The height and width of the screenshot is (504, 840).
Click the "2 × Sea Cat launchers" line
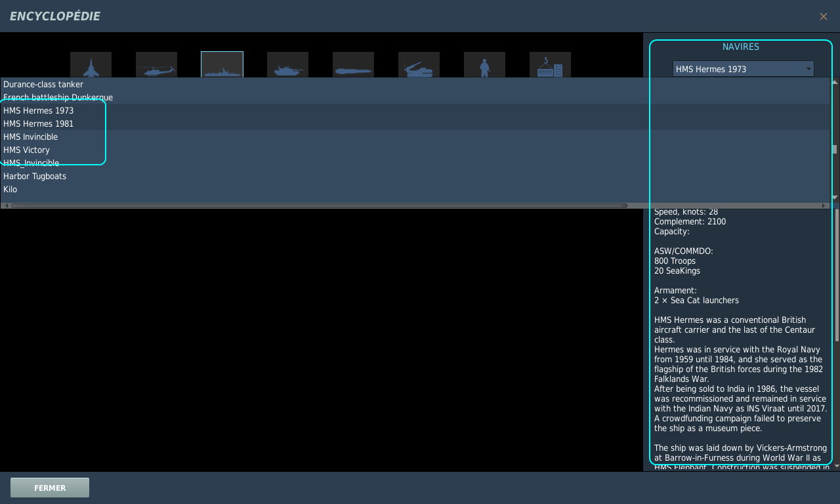pyautogui.click(x=696, y=301)
